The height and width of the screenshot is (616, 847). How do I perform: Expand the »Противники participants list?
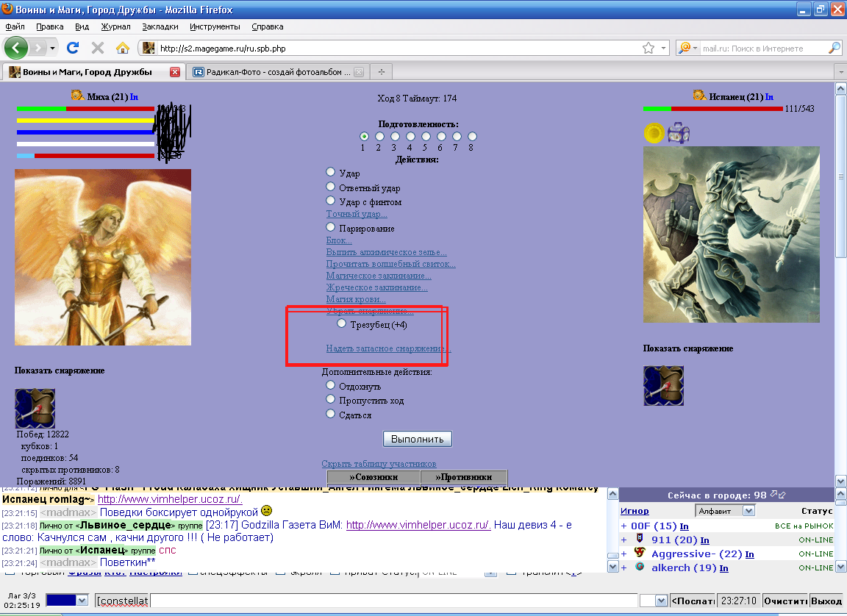(463, 477)
